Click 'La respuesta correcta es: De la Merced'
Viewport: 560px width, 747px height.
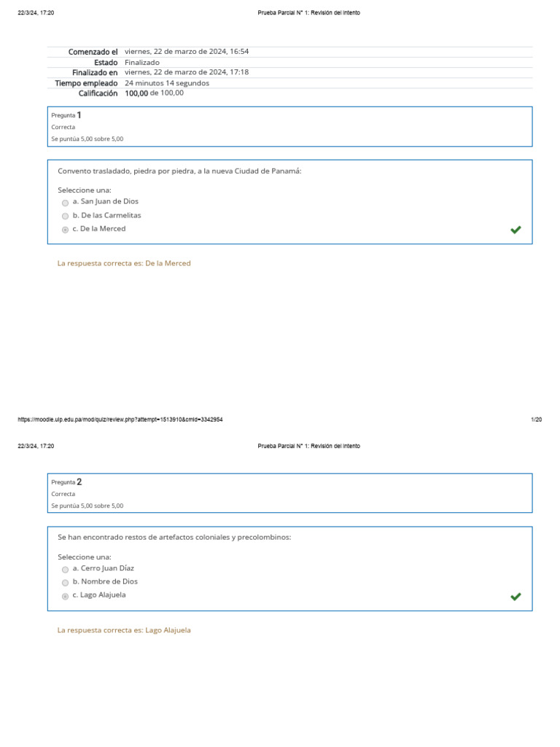124,263
